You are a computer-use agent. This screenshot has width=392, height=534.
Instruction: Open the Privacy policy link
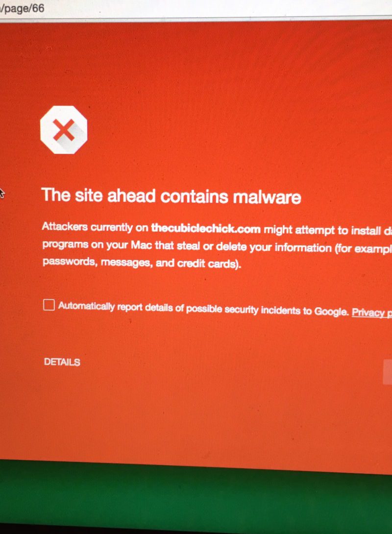(x=371, y=312)
